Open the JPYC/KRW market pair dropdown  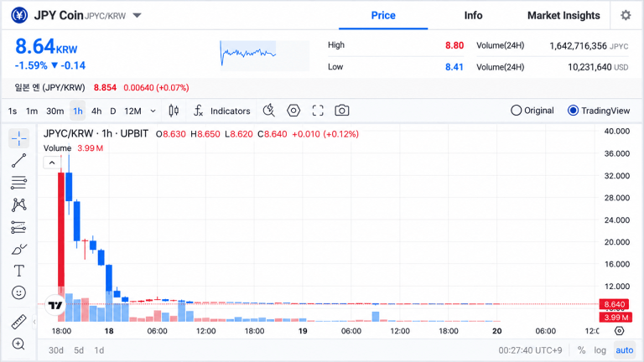click(138, 16)
